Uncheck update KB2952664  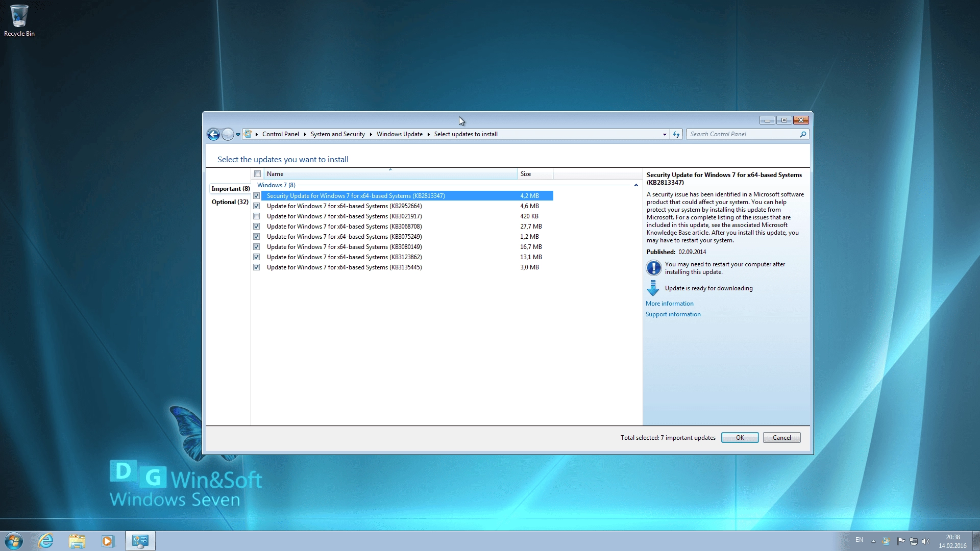(x=257, y=206)
